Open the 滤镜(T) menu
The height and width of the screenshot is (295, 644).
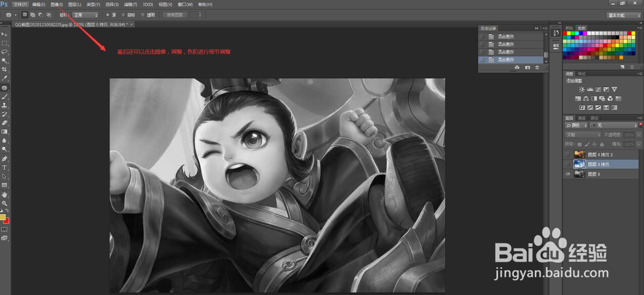click(130, 4)
